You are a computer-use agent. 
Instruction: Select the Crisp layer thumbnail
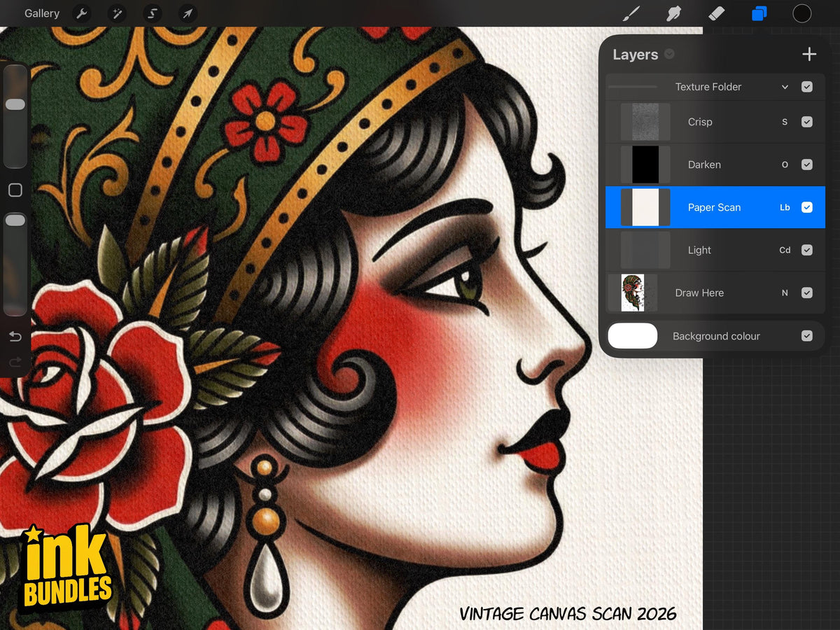[645, 122]
